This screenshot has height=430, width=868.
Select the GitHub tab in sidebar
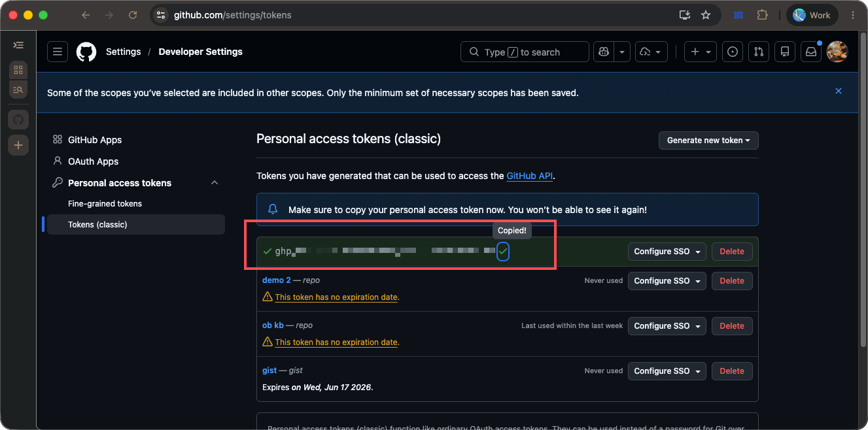(18, 120)
